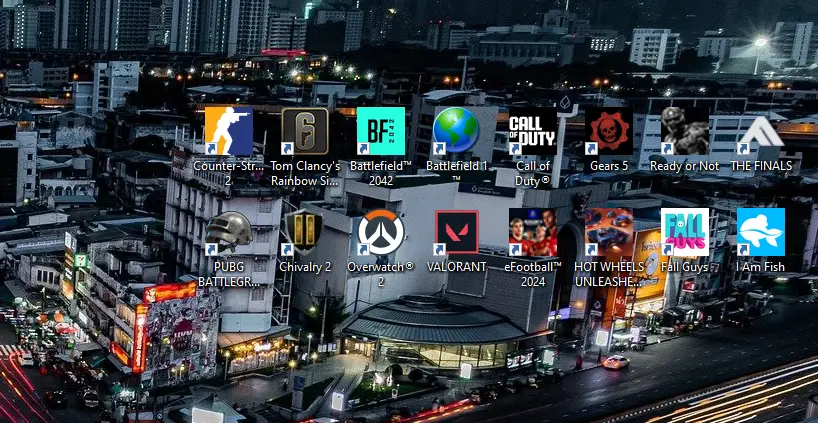Click the "Call of Duty®" label text
The height and width of the screenshot is (423, 818).
[x=533, y=173]
